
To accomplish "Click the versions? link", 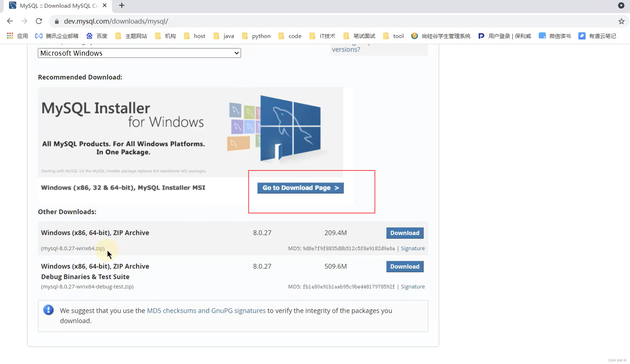I will (346, 50).
